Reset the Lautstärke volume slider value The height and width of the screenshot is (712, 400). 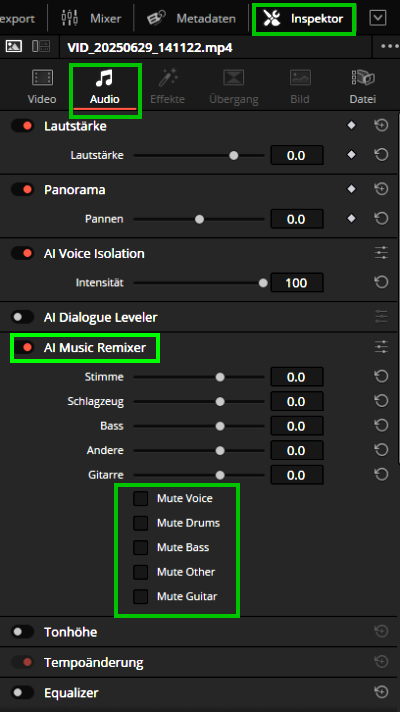[x=381, y=155]
